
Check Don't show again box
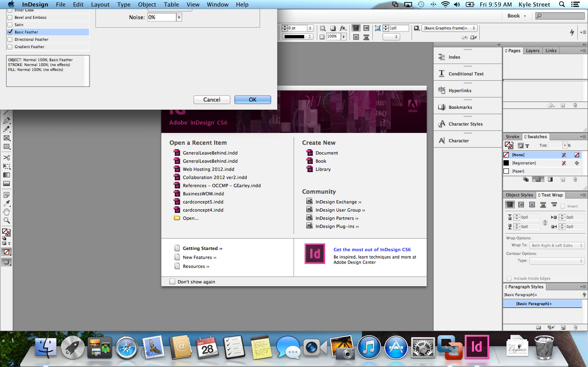(x=172, y=282)
